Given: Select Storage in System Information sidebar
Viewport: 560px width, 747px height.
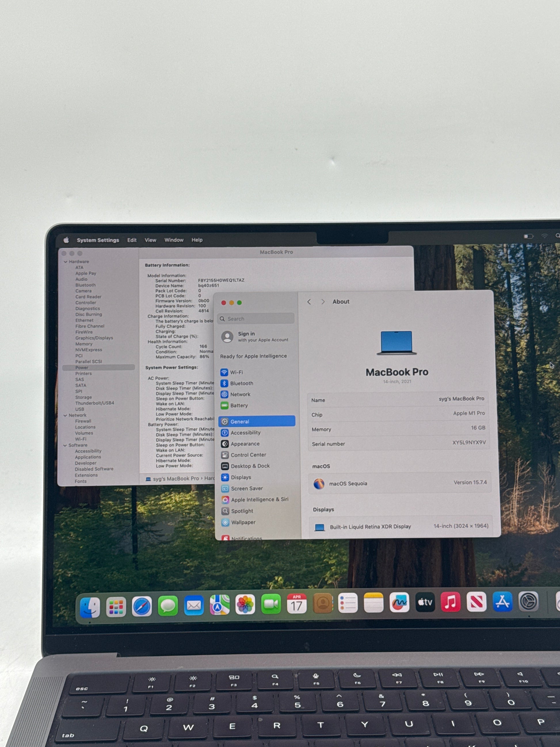Looking at the screenshot, I should (x=83, y=397).
